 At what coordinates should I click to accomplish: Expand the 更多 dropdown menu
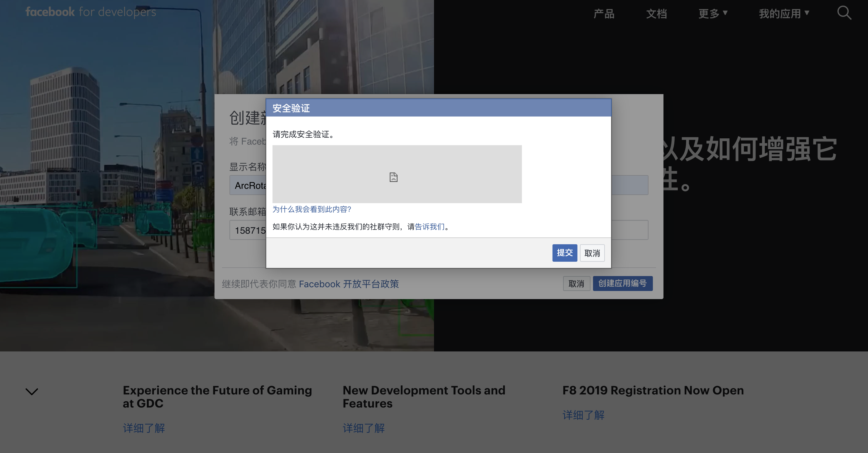713,14
